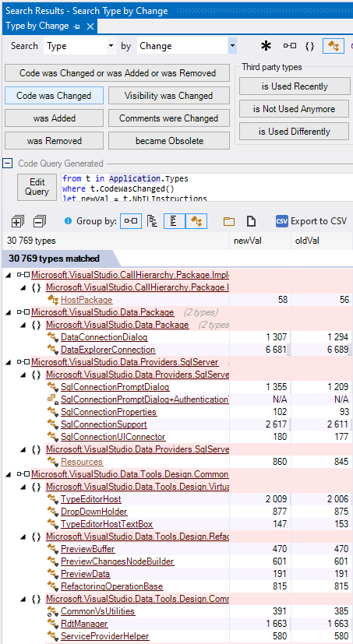The height and width of the screenshot is (644, 353).
Task: Open SqlConnectionSupport type link
Action: coord(104,424)
